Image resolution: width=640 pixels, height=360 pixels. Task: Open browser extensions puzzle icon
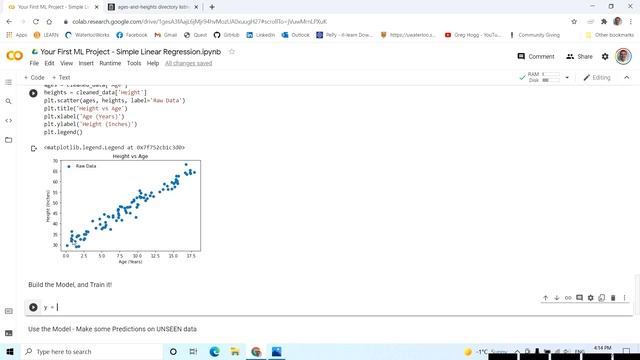[x=604, y=22]
